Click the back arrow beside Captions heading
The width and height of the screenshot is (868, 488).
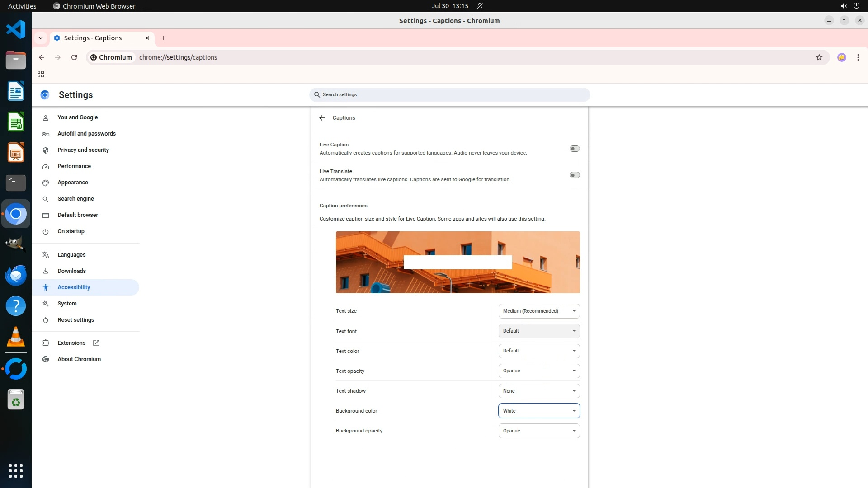click(322, 118)
